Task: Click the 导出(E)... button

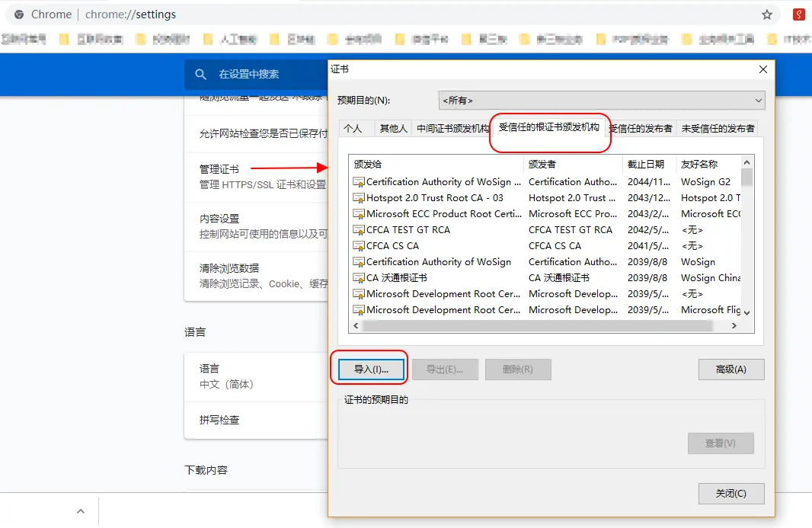Action: pos(445,370)
